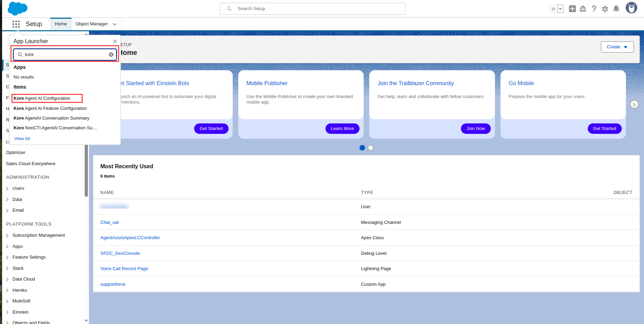Open SFDC_DevConsole link
The height and width of the screenshot is (324, 644).
(120, 253)
